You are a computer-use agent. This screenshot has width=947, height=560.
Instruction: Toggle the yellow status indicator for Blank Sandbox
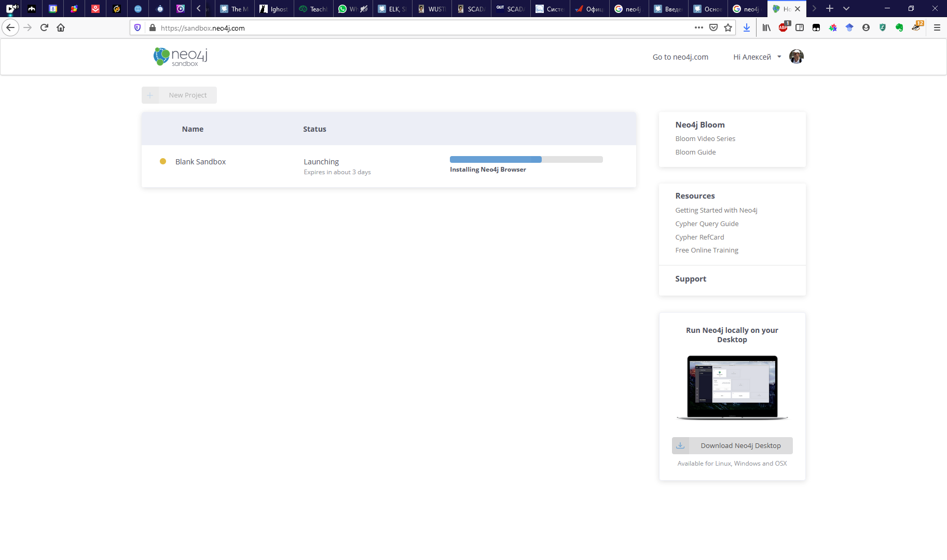pos(162,161)
